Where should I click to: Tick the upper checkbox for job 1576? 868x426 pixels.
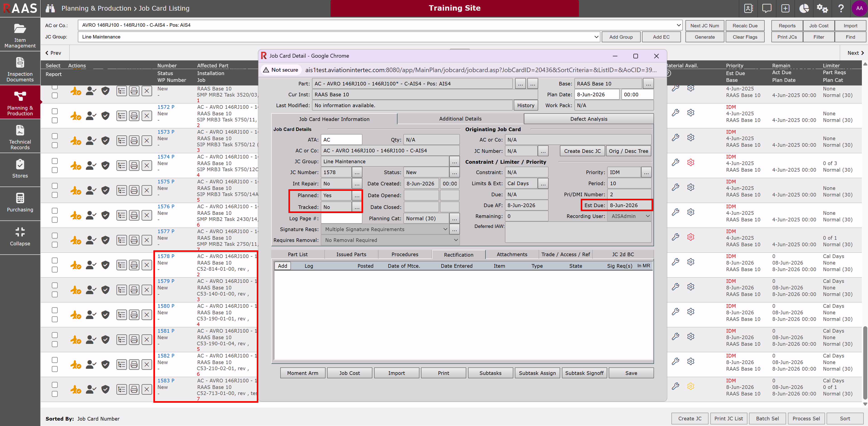pos(55,211)
